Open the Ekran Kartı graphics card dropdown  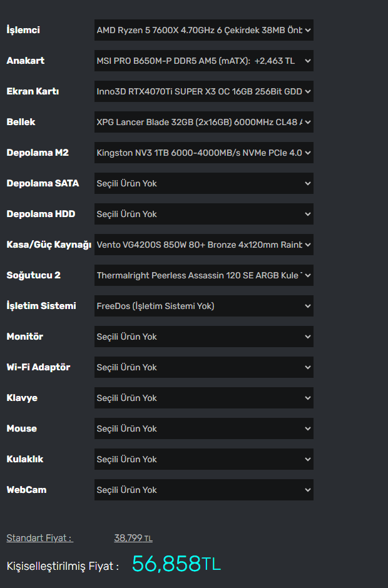coord(203,91)
